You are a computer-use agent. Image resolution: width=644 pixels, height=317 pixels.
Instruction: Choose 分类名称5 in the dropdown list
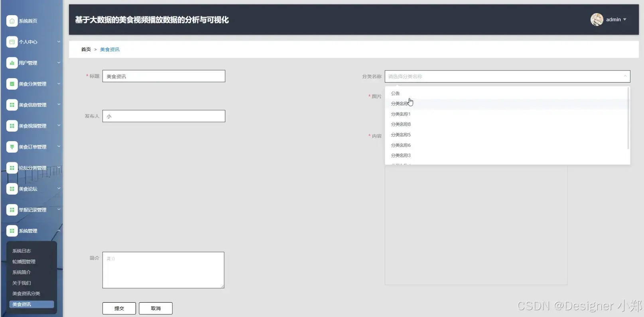click(x=506, y=135)
